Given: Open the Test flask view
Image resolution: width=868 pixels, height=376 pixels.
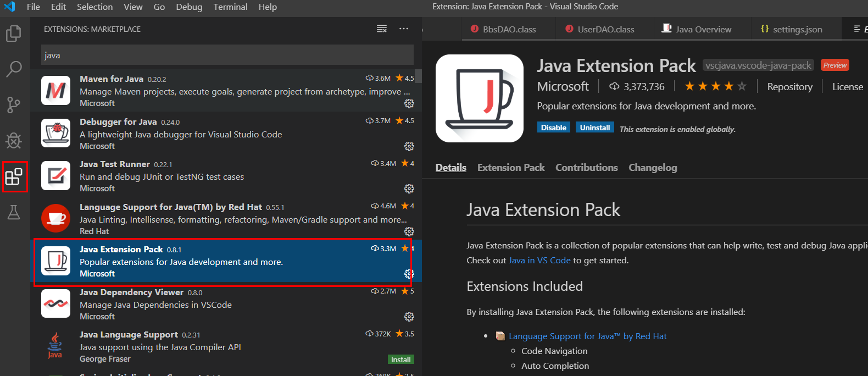Looking at the screenshot, I should [x=14, y=212].
